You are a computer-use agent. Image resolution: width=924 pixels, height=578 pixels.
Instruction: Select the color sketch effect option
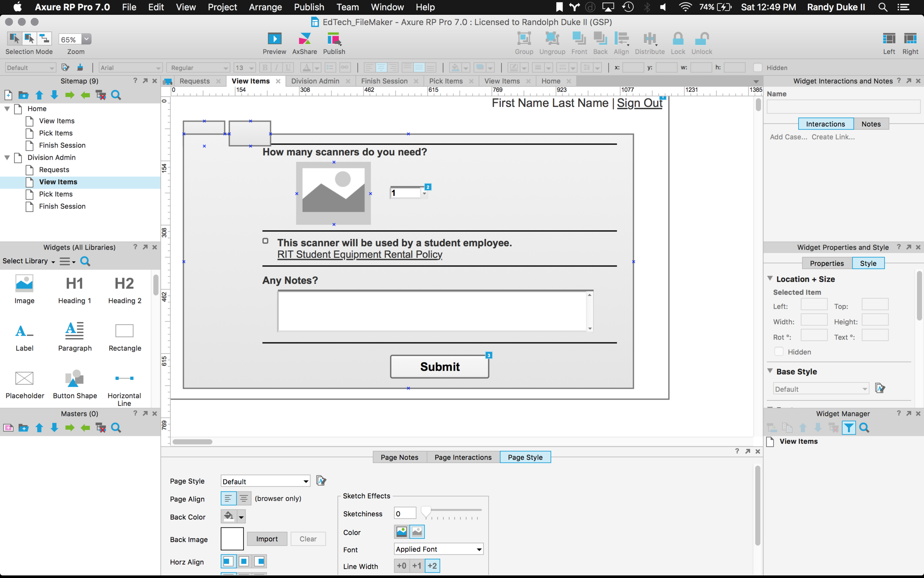click(x=401, y=532)
